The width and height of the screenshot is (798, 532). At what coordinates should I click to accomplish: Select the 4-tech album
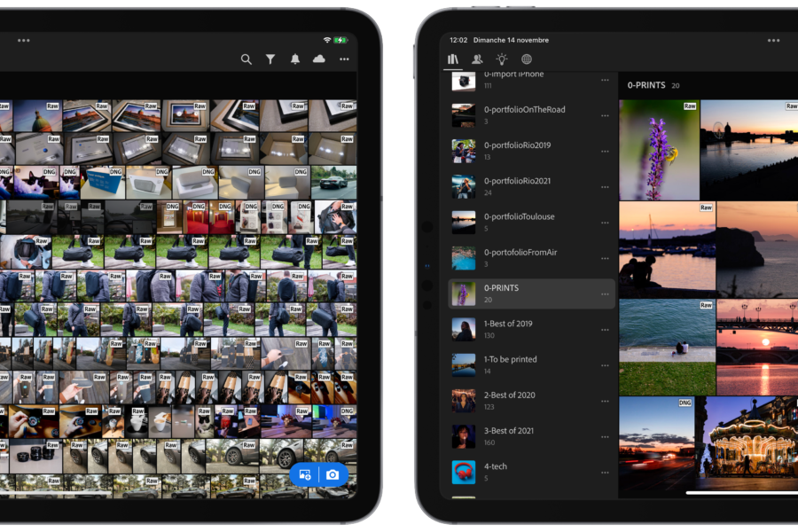[531, 473]
